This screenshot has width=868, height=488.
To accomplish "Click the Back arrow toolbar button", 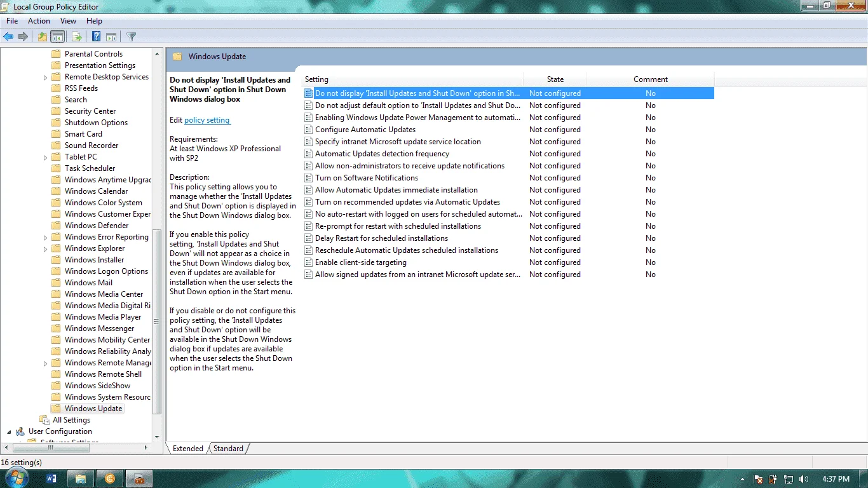I will (8, 37).
